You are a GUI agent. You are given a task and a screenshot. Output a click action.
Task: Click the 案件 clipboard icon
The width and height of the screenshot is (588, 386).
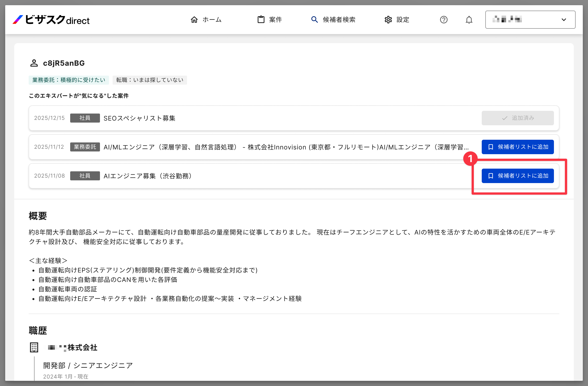(261, 19)
